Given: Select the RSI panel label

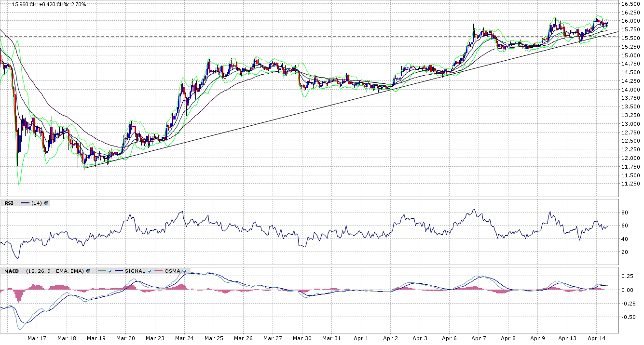Looking at the screenshot, I should (9, 203).
